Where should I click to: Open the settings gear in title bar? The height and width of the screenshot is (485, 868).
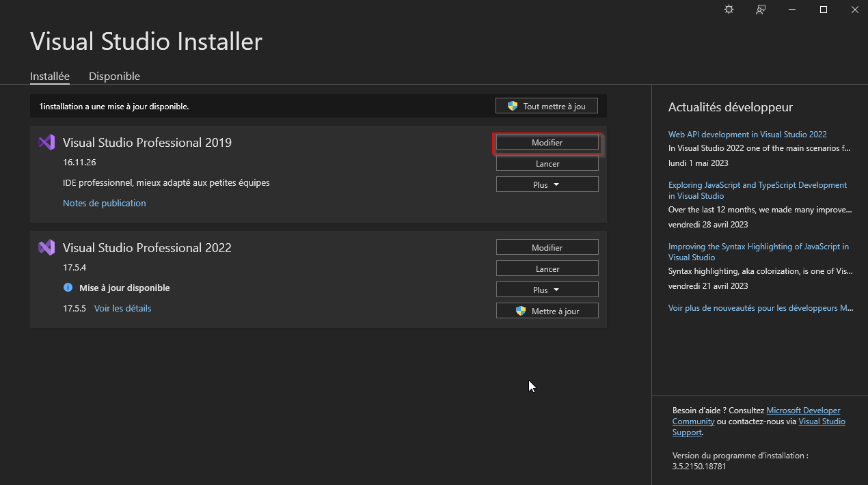point(729,10)
